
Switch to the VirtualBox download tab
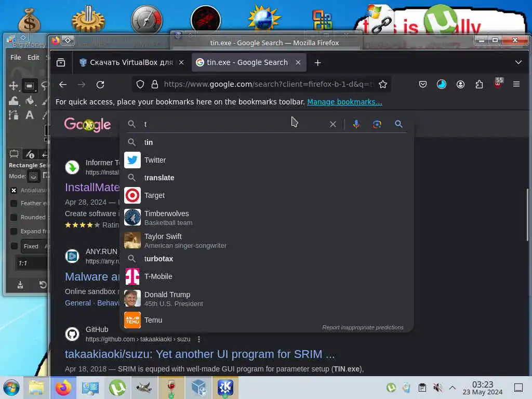131,62
